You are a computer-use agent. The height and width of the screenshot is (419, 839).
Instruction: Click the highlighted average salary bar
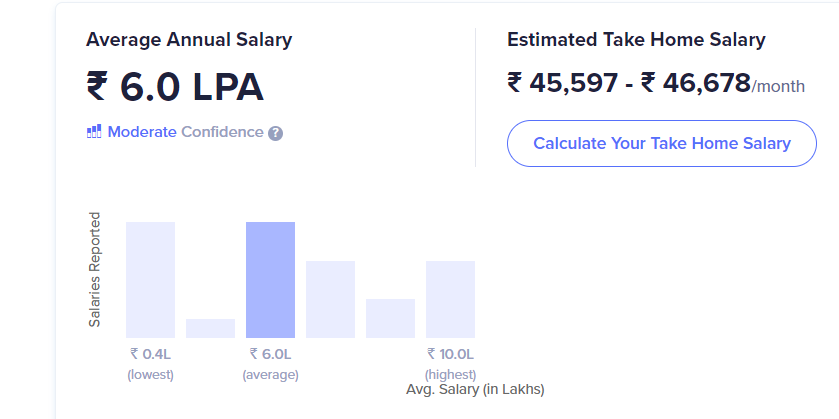(270, 279)
